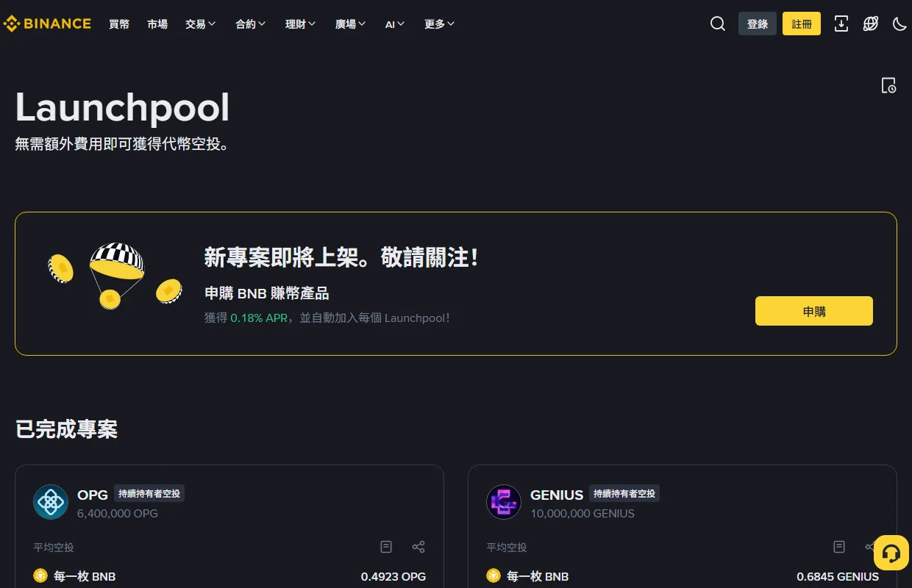Click the GENIUS token logo
This screenshot has height=588, width=912.
(504, 502)
